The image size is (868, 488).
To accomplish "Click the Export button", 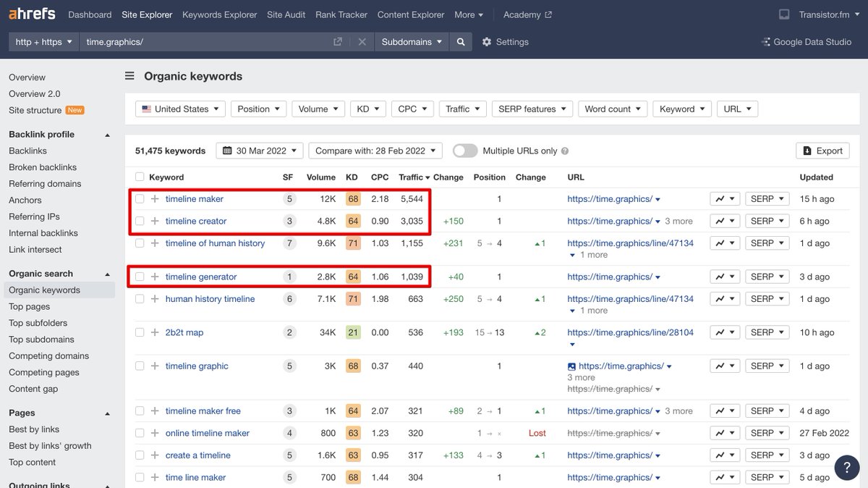I will click(822, 151).
